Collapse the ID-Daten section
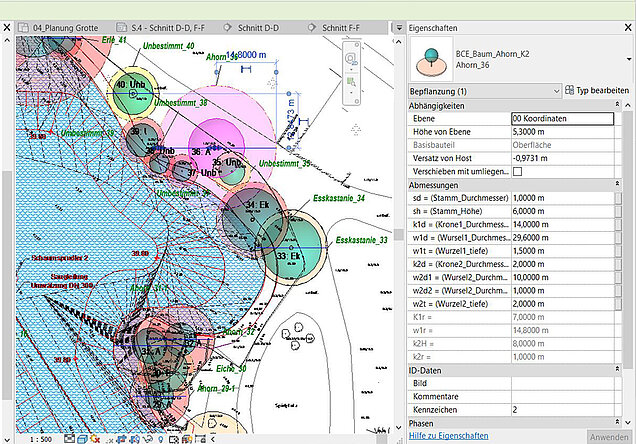Image resolution: width=636 pixels, height=444 pixels. tap(617, 369)
